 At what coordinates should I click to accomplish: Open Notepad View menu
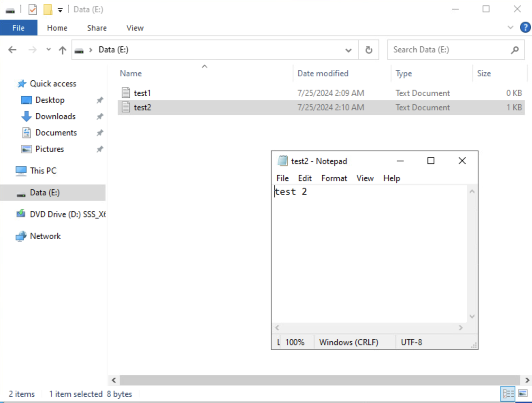point(365,178)
